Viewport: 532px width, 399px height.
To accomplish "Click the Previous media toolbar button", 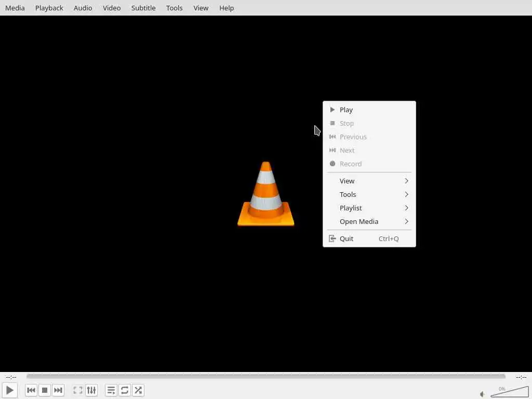I will tap(31, 390).
